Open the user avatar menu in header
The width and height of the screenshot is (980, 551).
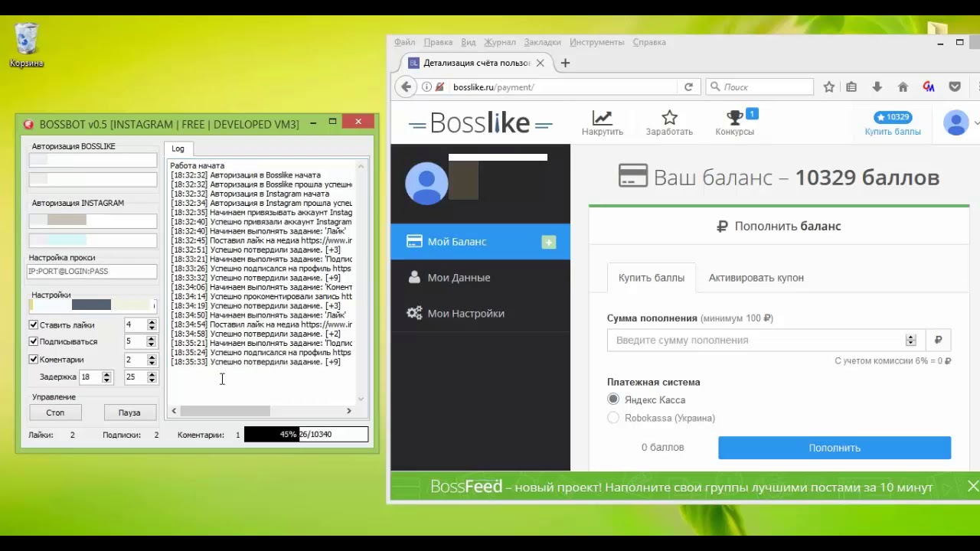[x=956, y=122]
